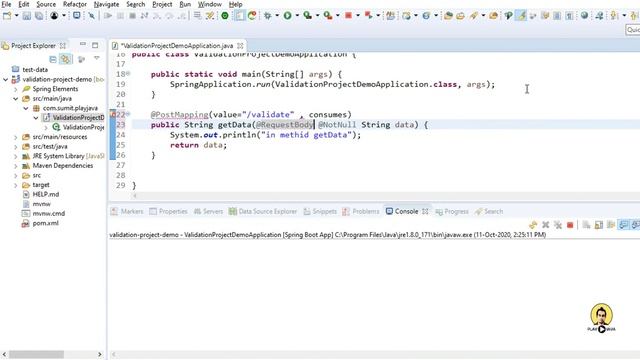This screenshot has width=640, height=360.
Task: Click the Coverage run toolbar icon
Action: click(x=307, y=16)
